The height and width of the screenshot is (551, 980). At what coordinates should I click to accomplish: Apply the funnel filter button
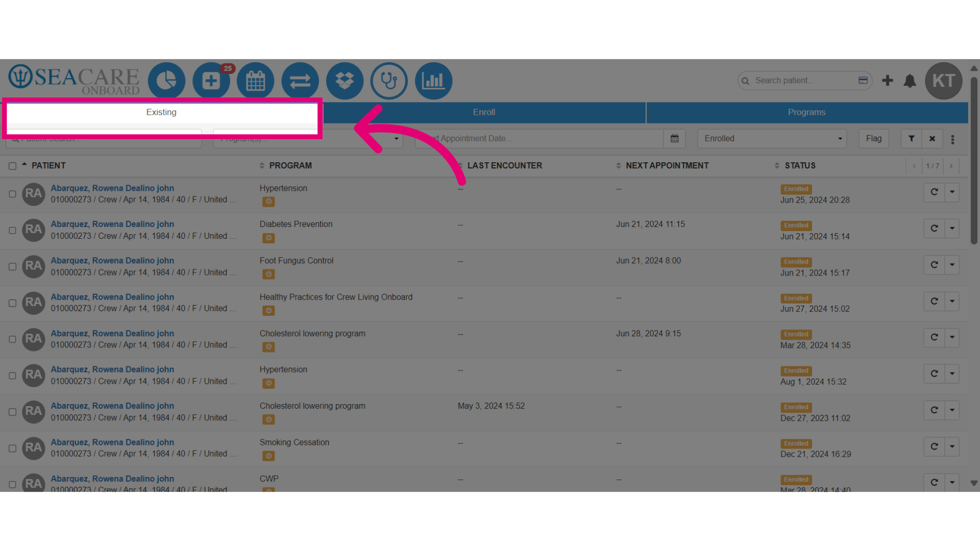[911, 138]
